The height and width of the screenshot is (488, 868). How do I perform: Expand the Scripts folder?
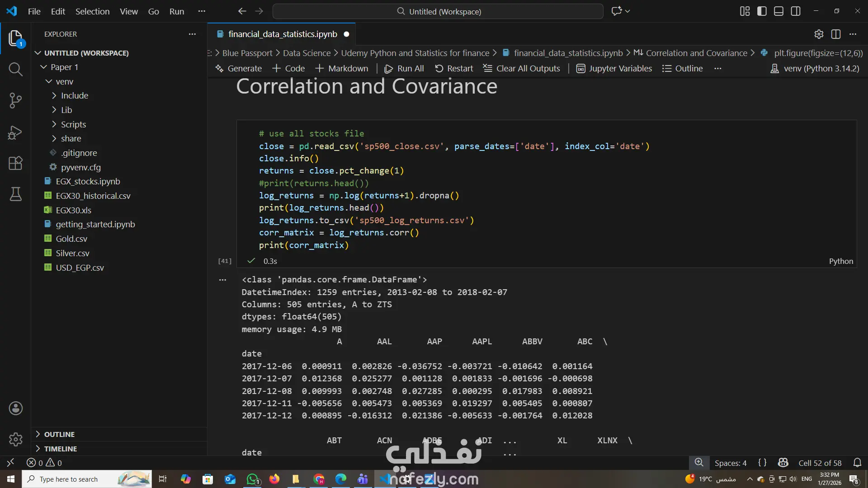coord(73,124)
